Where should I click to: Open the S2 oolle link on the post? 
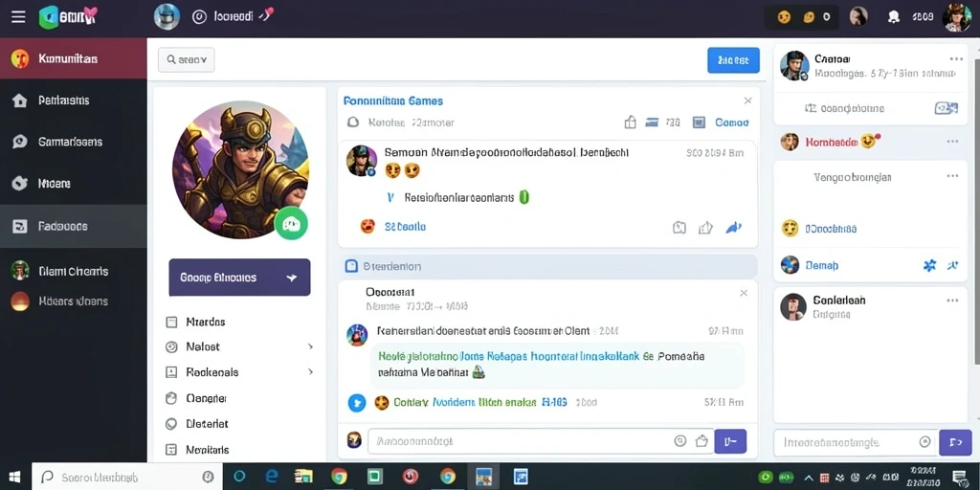[x=405, y=226]
